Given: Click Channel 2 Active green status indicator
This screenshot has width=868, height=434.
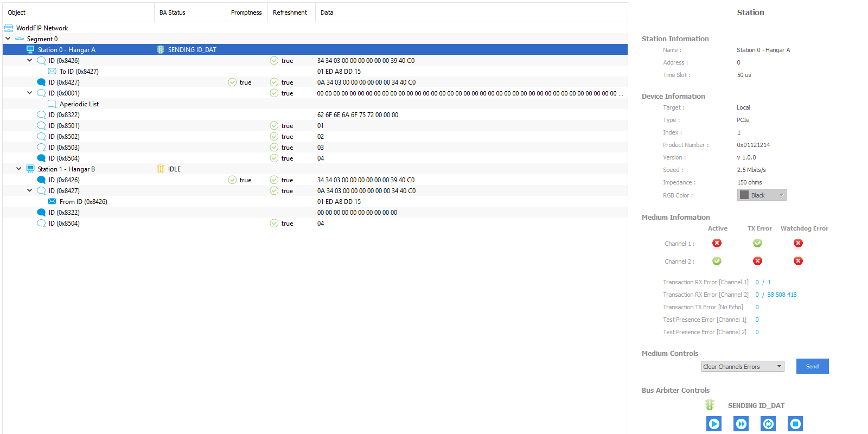Looking at the screenshot, I should click(x=717, y=261).
